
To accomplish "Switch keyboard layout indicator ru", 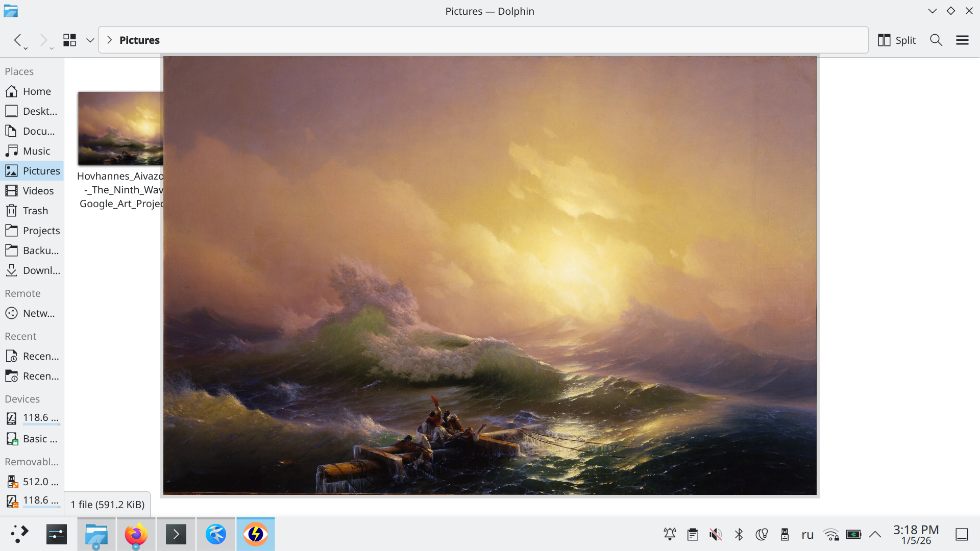I will (x=807, y=534).
